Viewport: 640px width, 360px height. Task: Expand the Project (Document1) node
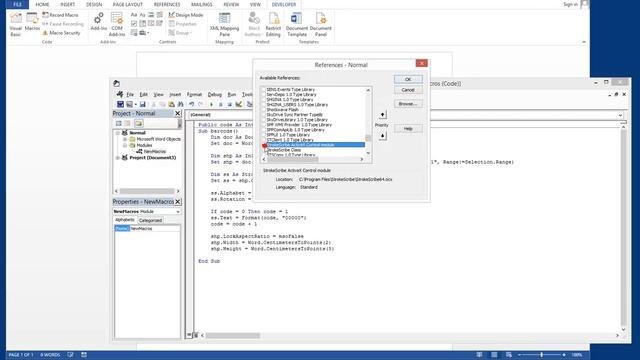pyautogui.click(x=118, y=158)
